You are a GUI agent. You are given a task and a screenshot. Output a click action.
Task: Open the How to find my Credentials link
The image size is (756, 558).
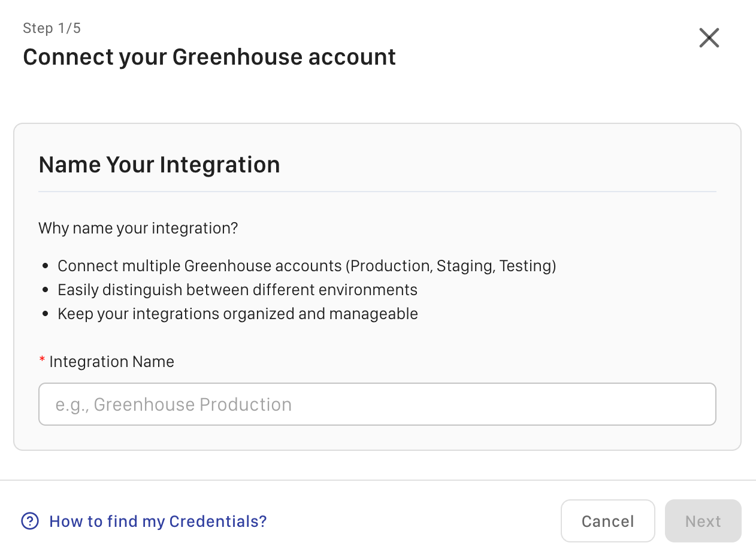click(x=158, y=521)
